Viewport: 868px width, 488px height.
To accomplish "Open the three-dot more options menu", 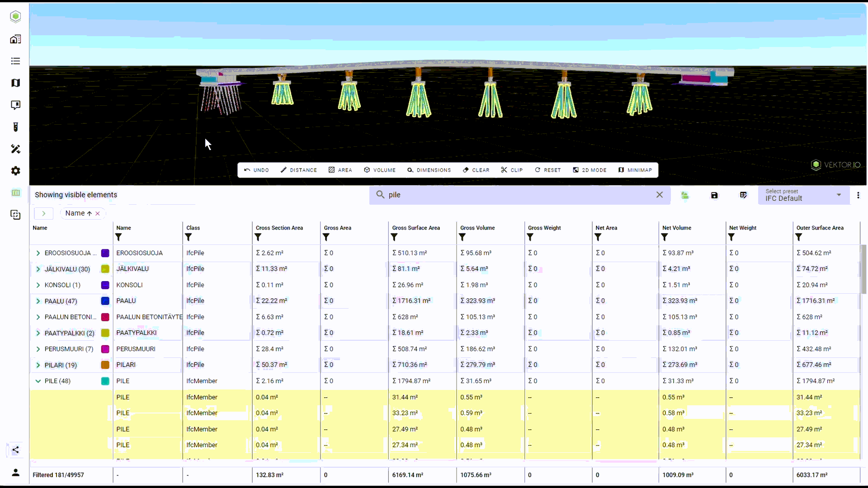I will click(858, 195).
